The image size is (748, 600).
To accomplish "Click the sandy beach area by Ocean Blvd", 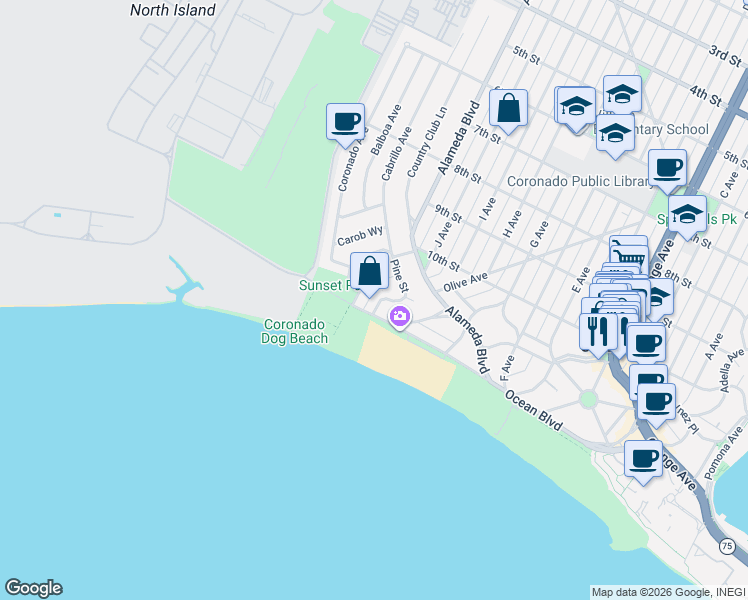I will point(407,360).
